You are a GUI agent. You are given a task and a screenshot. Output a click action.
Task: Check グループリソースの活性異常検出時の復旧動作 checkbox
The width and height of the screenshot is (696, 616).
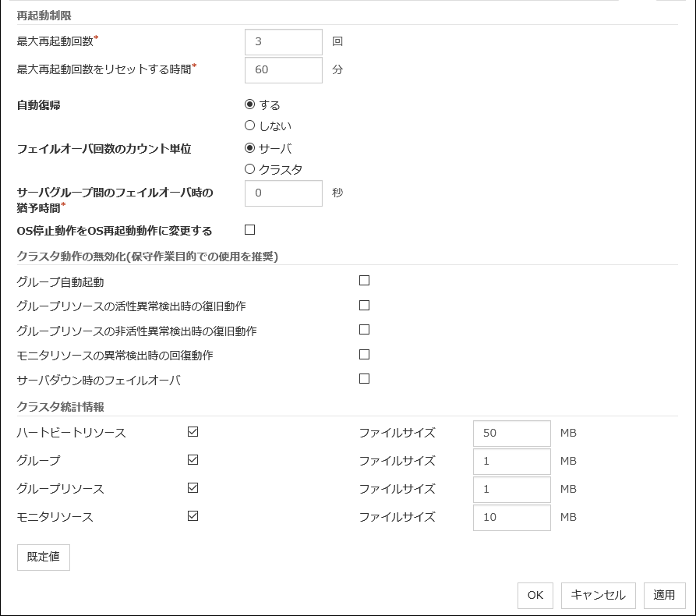[x=364, y=306]
